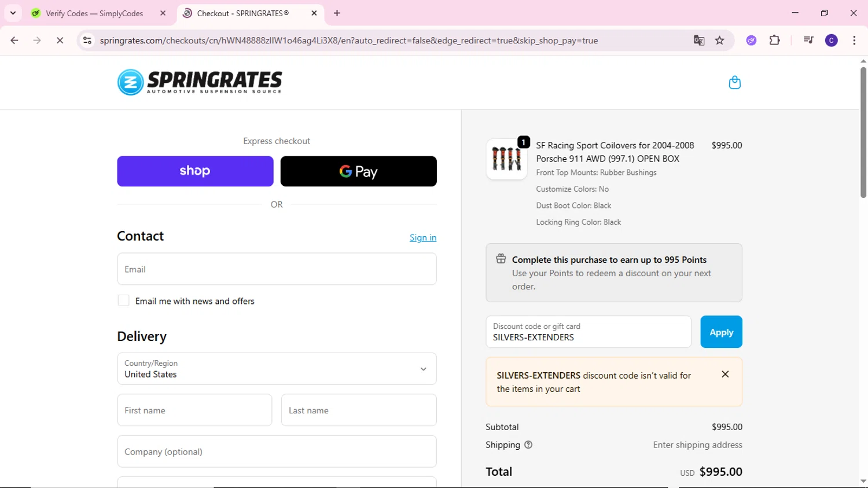Apply the discount code
The width and height of the screenshot is (868, 488).
(721, 332)
